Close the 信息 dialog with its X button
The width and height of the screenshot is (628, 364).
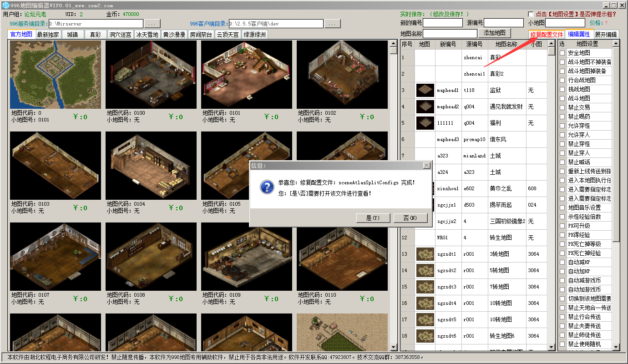[426, 166]
